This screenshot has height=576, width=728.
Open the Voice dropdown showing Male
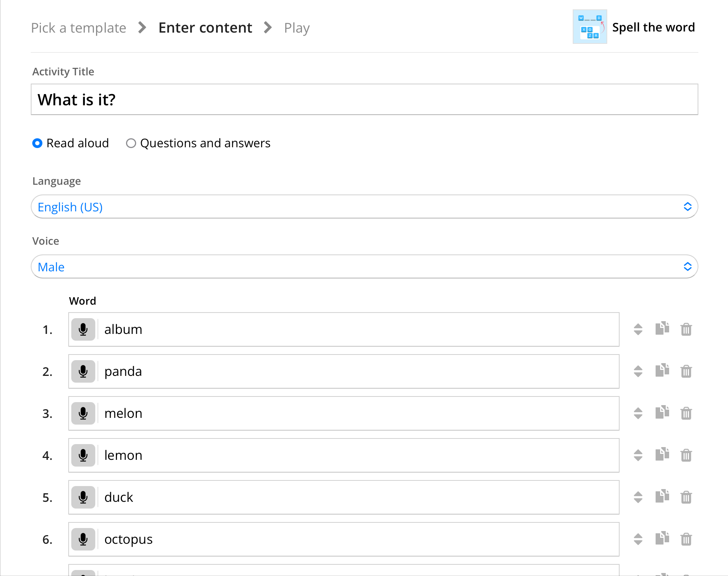click(x=364, y=267)
